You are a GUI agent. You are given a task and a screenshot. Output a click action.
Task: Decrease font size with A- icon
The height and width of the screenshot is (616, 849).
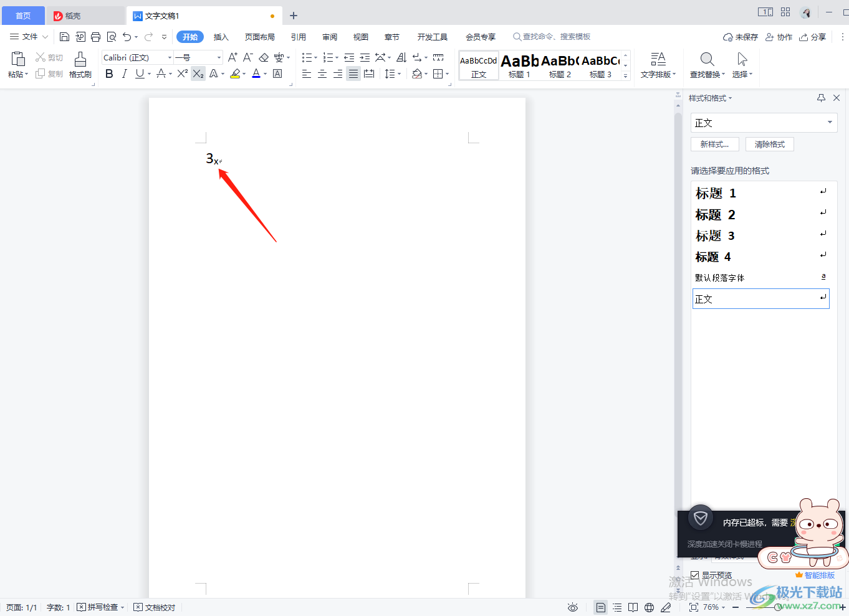click(x=247, y=57)
